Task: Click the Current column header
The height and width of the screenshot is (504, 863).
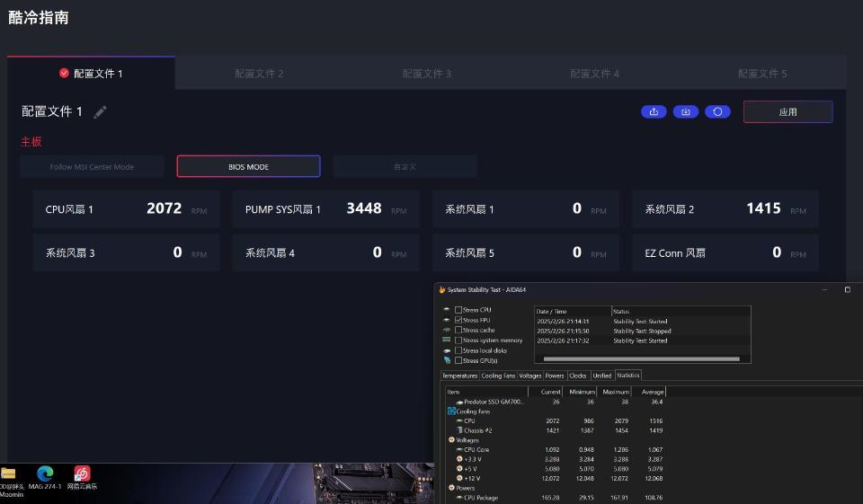Action: pos(545,392)
